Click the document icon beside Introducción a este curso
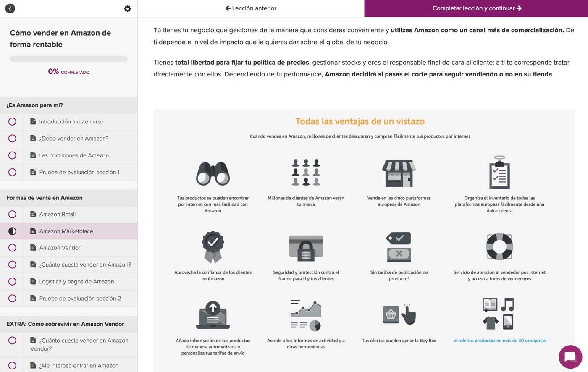Screen dimensions: 588x372 coord(33,121)
